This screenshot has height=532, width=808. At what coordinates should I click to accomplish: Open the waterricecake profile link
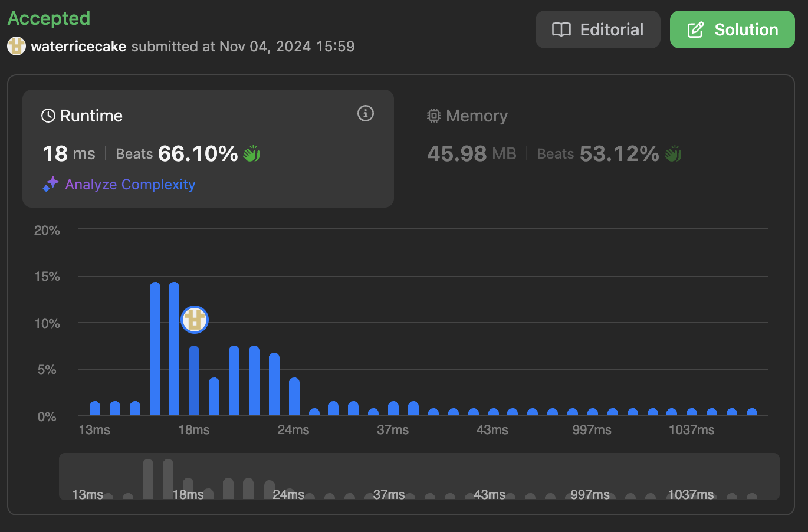pos(78,47)
